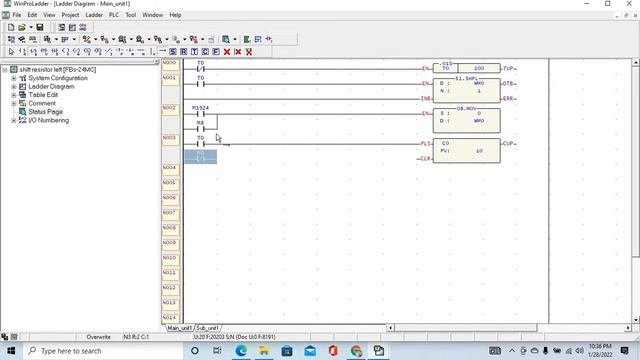Select the arrow pointer tool
Viewport: 640px width, 360px height.
point(11,52)
